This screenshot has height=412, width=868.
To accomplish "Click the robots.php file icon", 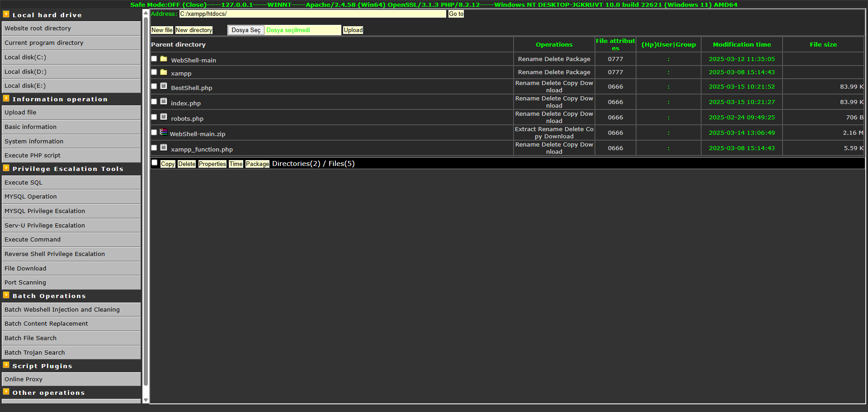I will click(x=164, y=117).
